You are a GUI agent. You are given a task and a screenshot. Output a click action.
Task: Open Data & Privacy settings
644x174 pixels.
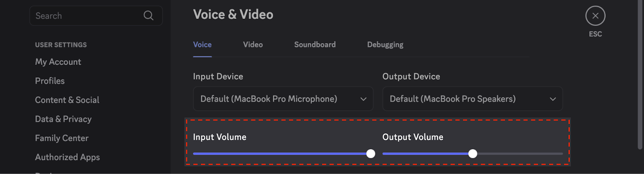[63, 119]
